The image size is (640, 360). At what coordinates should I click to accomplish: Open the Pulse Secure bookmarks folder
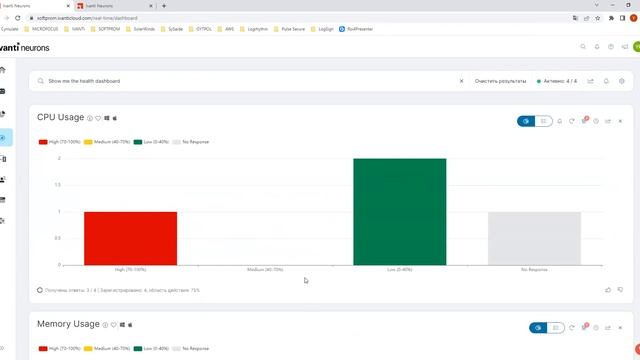pyautogui.click(x=289, y=29)
